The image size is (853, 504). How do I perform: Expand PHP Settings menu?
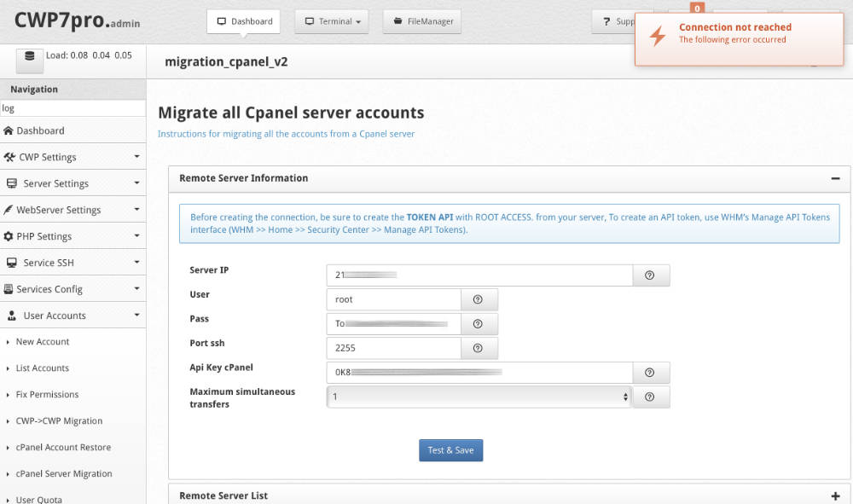[x=73, y=236]
